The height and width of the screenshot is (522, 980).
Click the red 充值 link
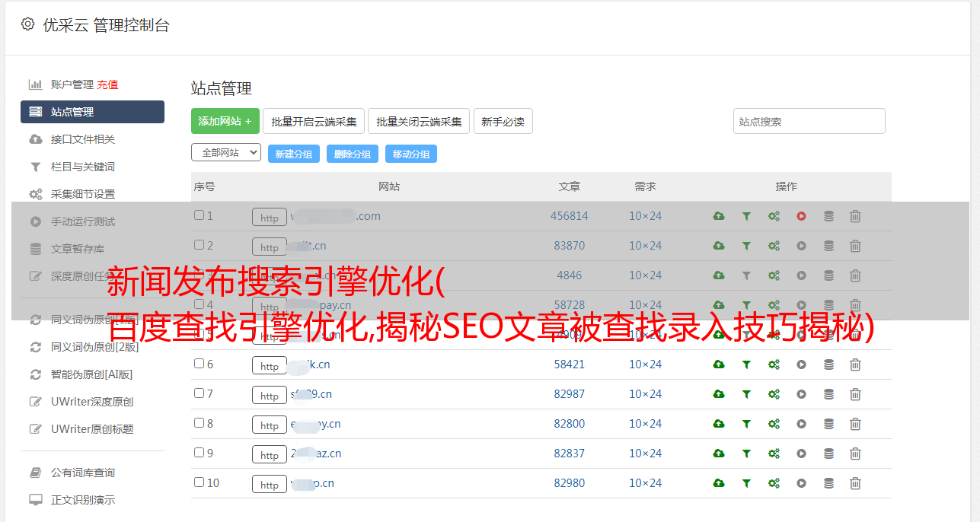(x=107, y=84)
